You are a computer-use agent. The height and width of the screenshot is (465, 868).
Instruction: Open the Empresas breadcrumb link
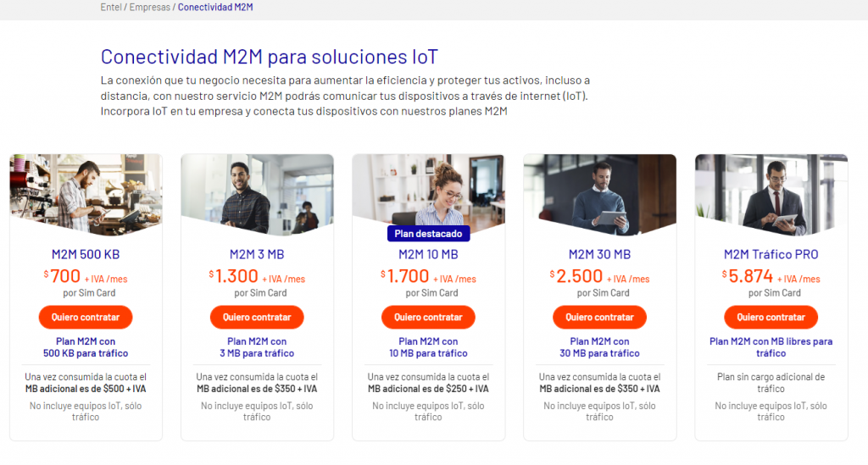pos(150,7)
